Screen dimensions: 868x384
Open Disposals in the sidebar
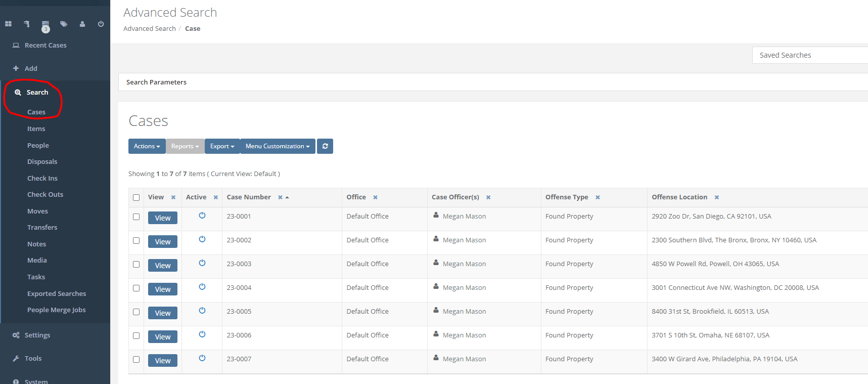pos(42,162)
